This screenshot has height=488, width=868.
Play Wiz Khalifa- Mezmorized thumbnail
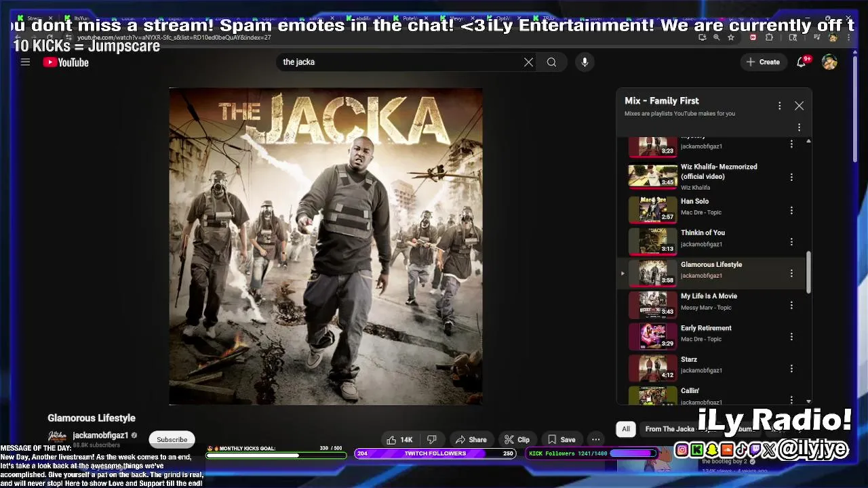point(652,176)
